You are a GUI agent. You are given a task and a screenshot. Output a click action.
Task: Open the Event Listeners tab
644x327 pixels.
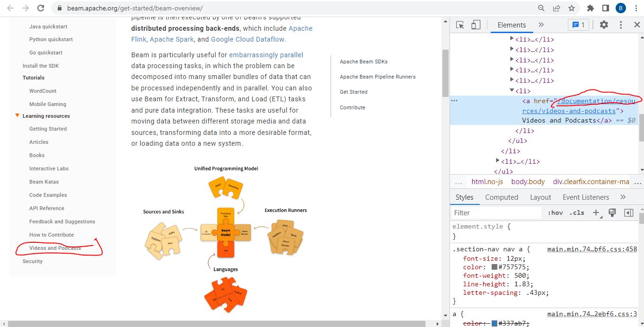click(x=586, y=197)
